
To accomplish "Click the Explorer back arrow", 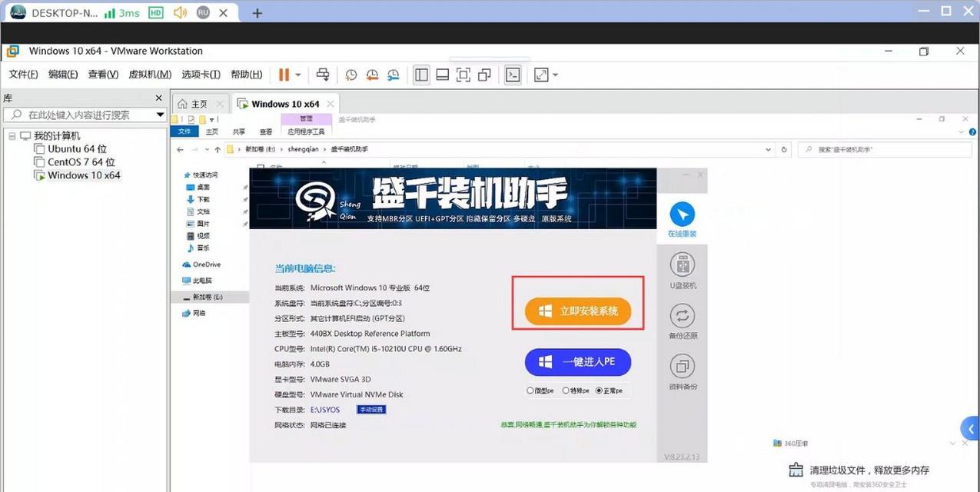I will (179, 149).
